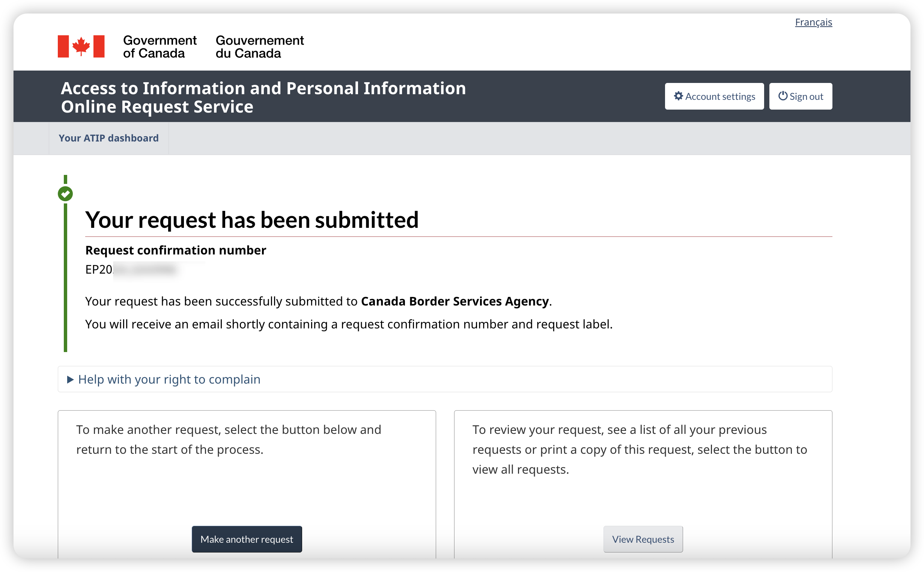Click the request confirmation number value
This screenshot has height=572, width=924.
tap(131, 269)
